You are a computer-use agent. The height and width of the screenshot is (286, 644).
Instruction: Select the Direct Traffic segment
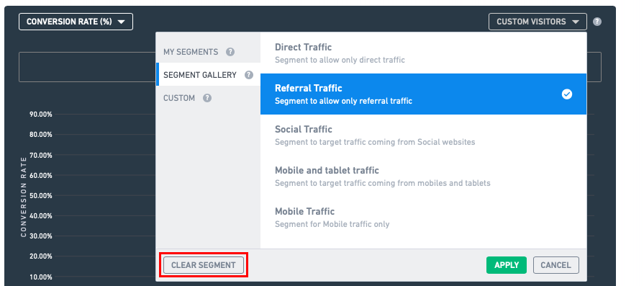(x=423, y=53)
